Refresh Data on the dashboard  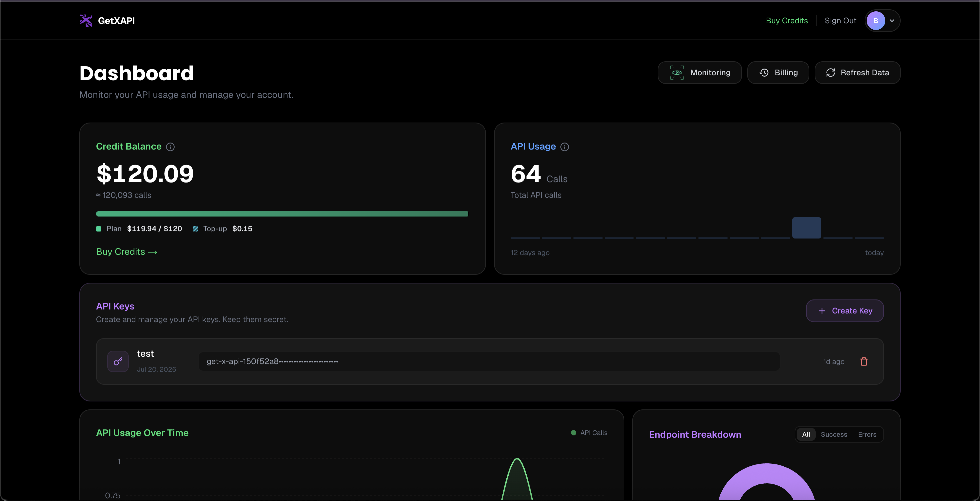(x=857, y=73)
